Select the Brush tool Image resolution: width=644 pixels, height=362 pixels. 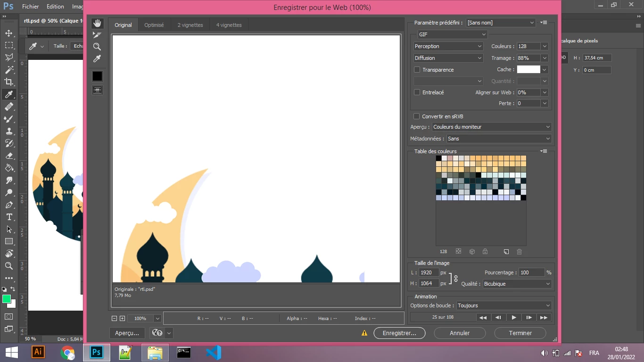[8, 119]
